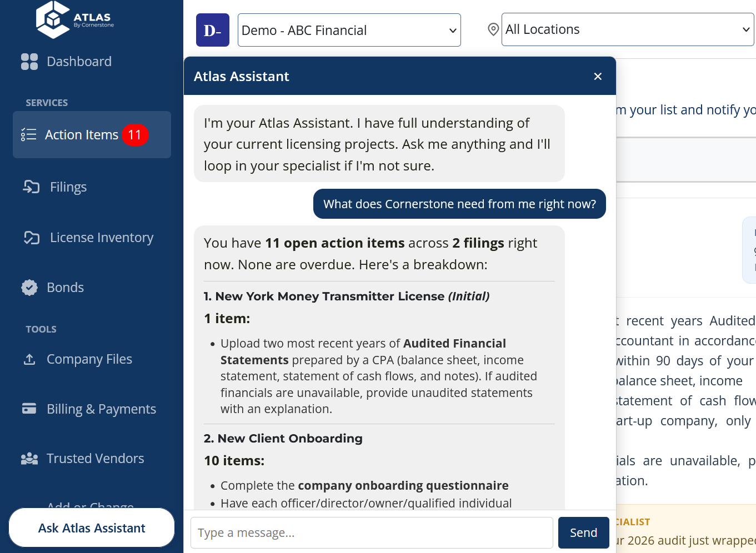Image resolution: width=756 pixels, height=553 pixels.
Task: Click the Billing & Payments card icon
Action: pyautogui.click(x=29, y=409)
